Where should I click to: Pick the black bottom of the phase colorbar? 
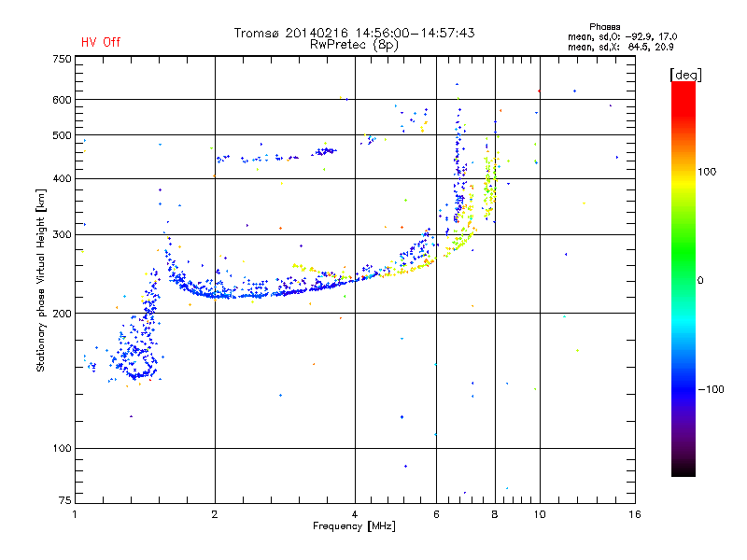(x=684, y=469)
